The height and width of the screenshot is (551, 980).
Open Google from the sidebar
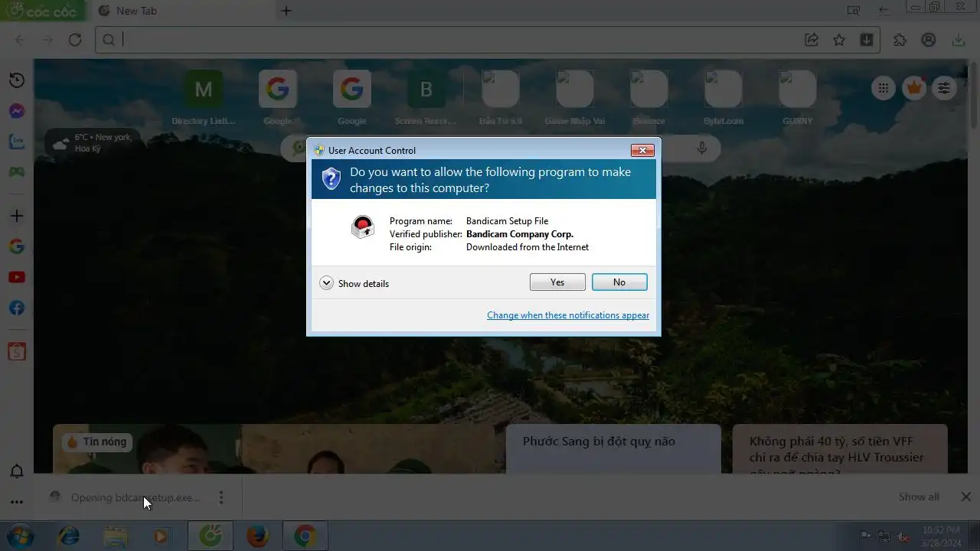(17, 246)
